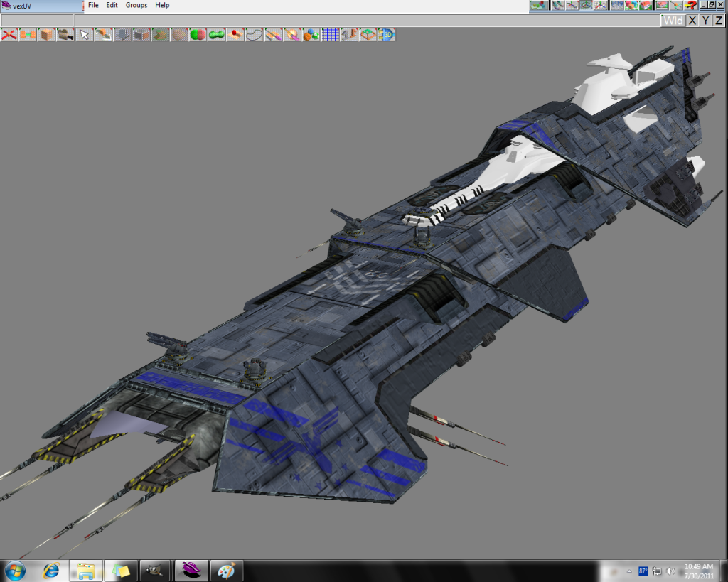Click the red X delete tool icon
Image resolution: width=728 pixels, height=582 pixels.
click(9, 35)
